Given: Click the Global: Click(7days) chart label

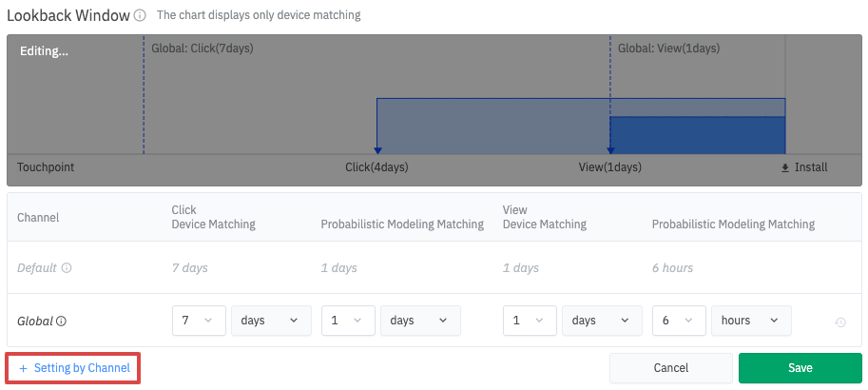Looking at the screenshot, I should click(x=203, y=49).
